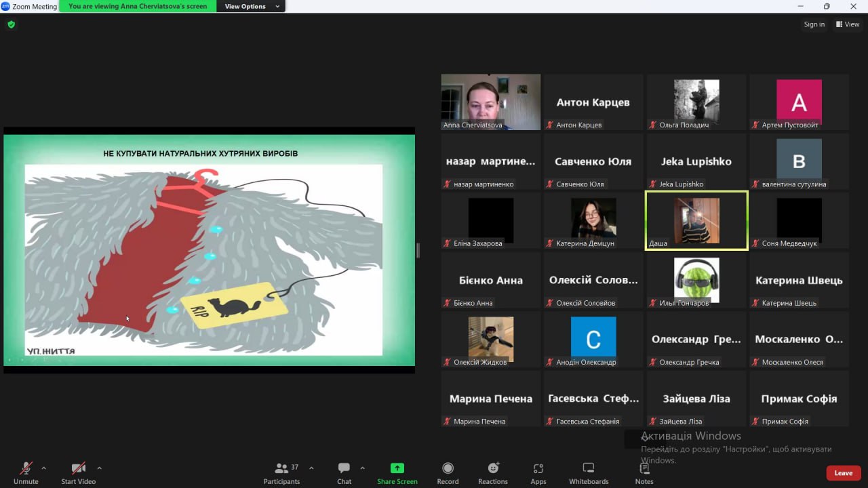
Task: Open the Apps icon
Action: [x=538, y=468]
